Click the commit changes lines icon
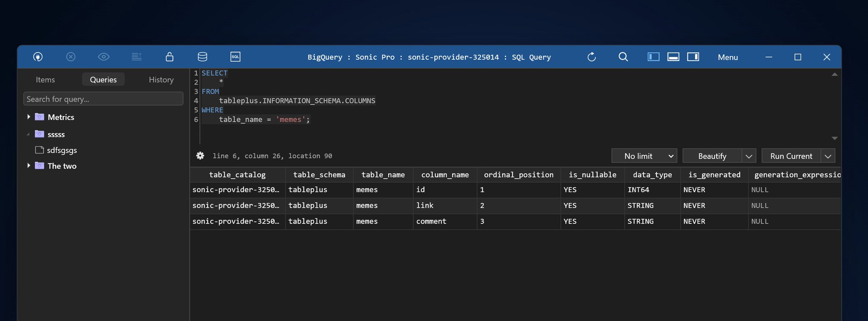The height and width of the screenshot is (321, 868). pyautogui.click(x=136, y=57)
